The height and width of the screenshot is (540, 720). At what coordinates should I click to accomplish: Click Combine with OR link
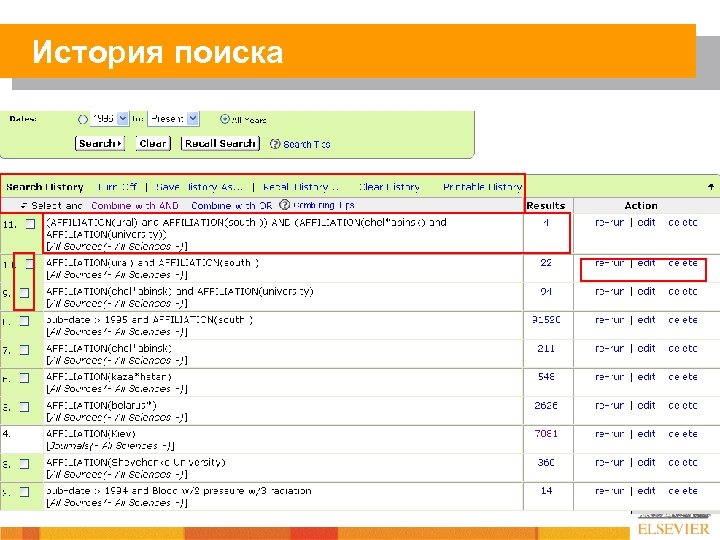pyautogui.click(x=231, y=206)
